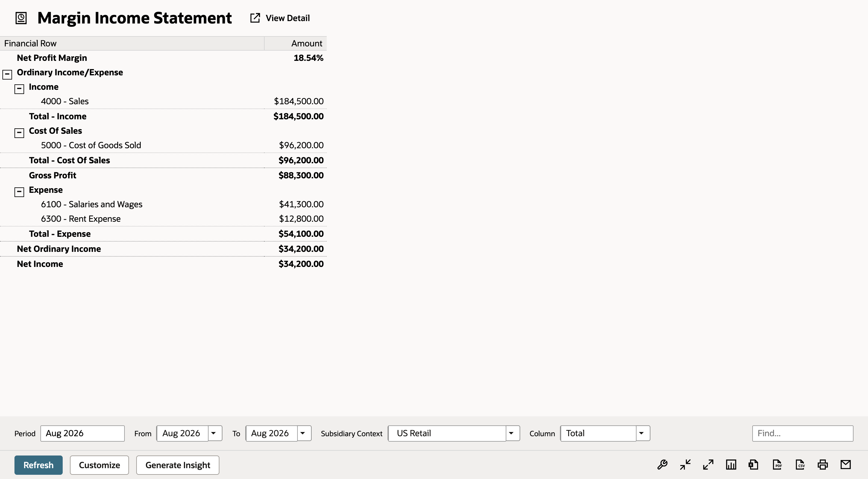Collapse the Expense group
This screenshot has height=479, width=868.
(x=19, y=192)
